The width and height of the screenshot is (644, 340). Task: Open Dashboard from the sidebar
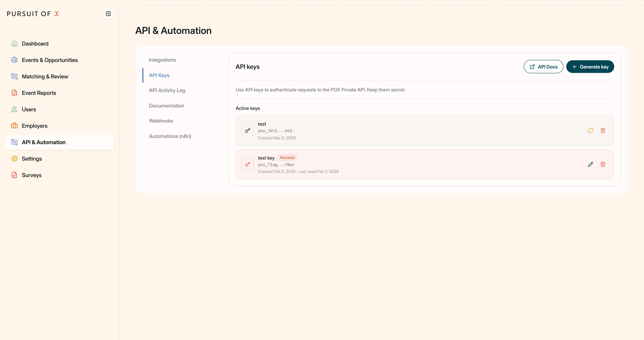coord(59,43)
